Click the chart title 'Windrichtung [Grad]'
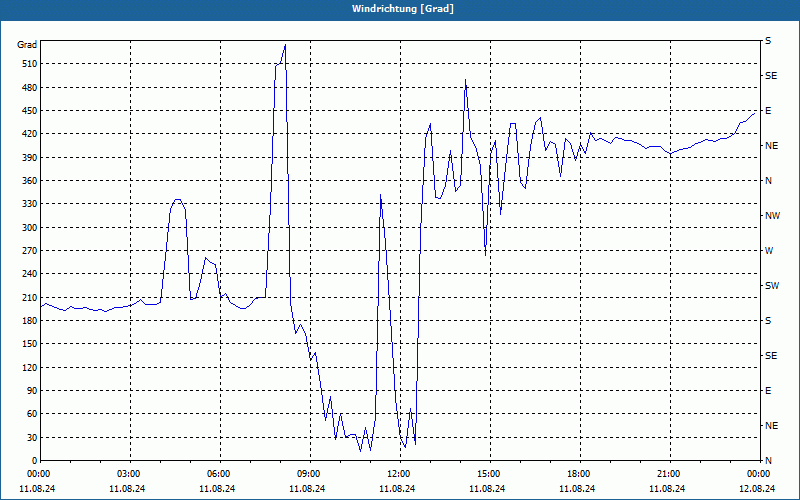 (403, 9)
